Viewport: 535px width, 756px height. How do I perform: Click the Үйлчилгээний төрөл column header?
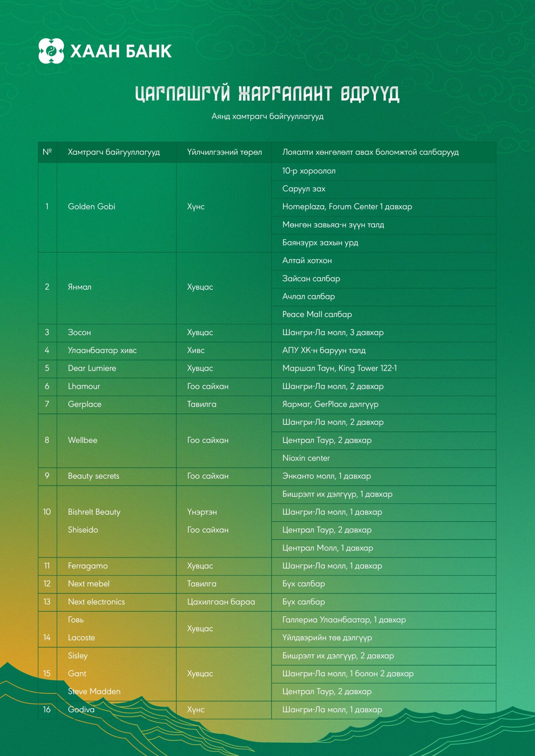click(224, 152)
